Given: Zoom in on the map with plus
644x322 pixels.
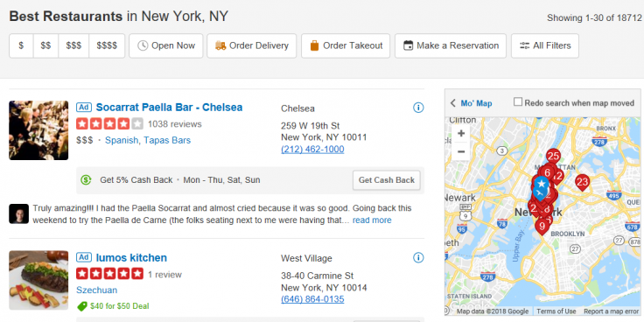Looking at the screenshot, I should tap(461, 134).
